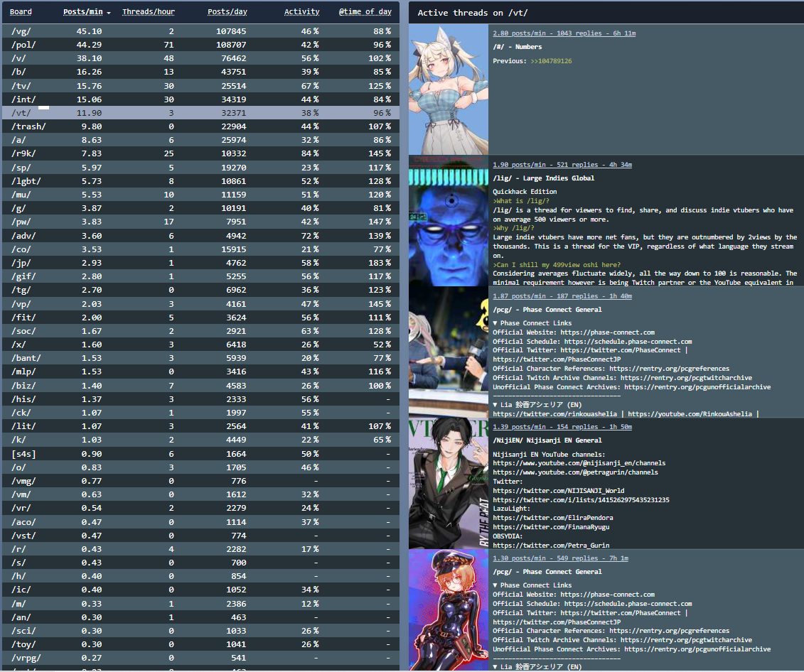Viewport: 804px width, 672px height.
Task: Select the /vg/ board row
Action: [x=200, y=31]
